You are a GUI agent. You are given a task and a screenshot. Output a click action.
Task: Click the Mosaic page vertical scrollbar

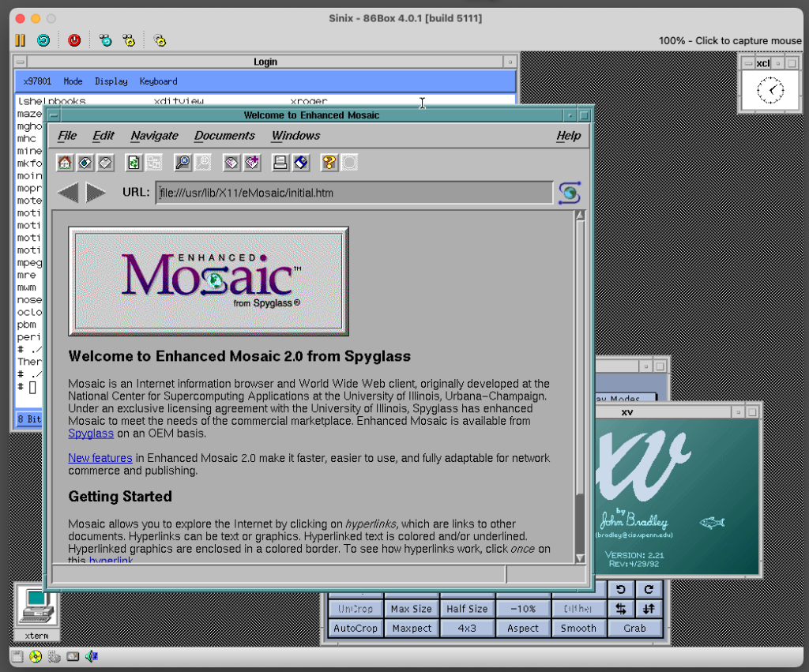tap(580, 355)
